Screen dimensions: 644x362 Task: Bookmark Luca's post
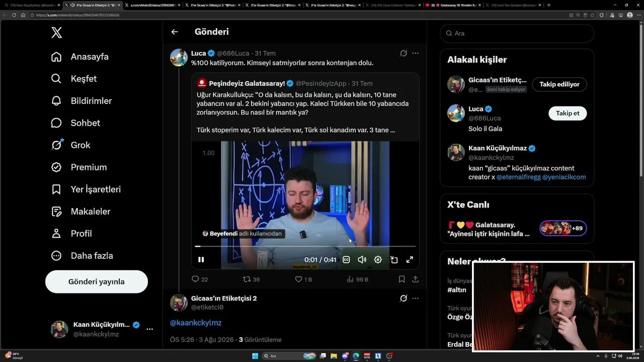tap(401, 279)
